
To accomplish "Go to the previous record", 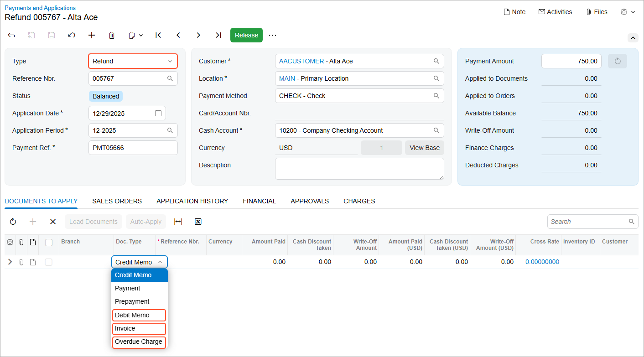I will [178, 35].
